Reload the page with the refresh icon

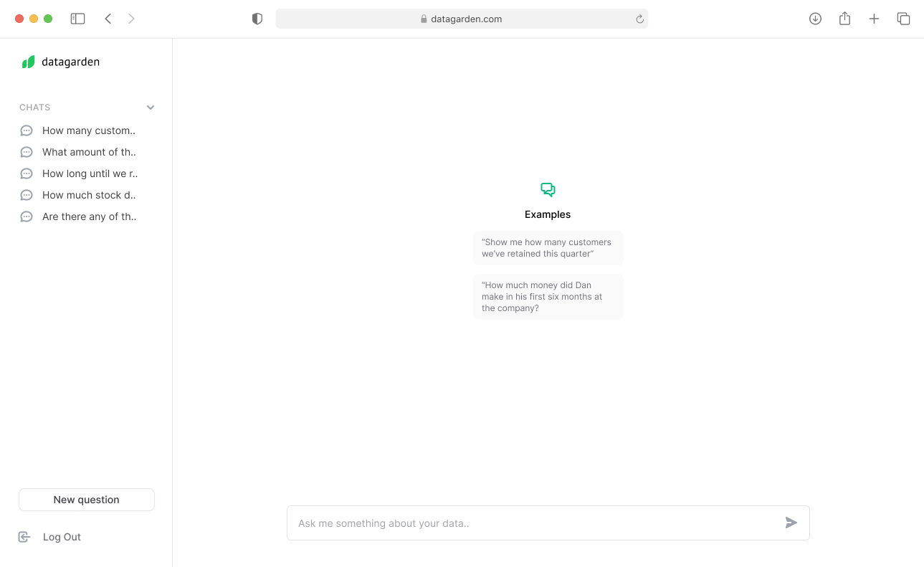coord(639,19)
